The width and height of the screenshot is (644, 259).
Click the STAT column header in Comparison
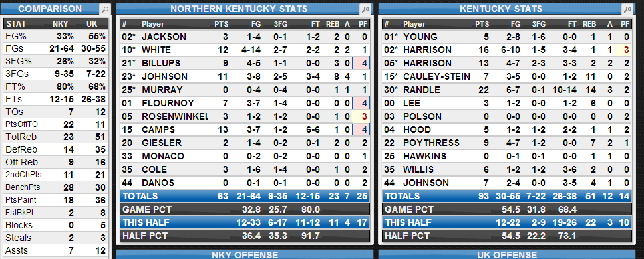pos(15,24)
